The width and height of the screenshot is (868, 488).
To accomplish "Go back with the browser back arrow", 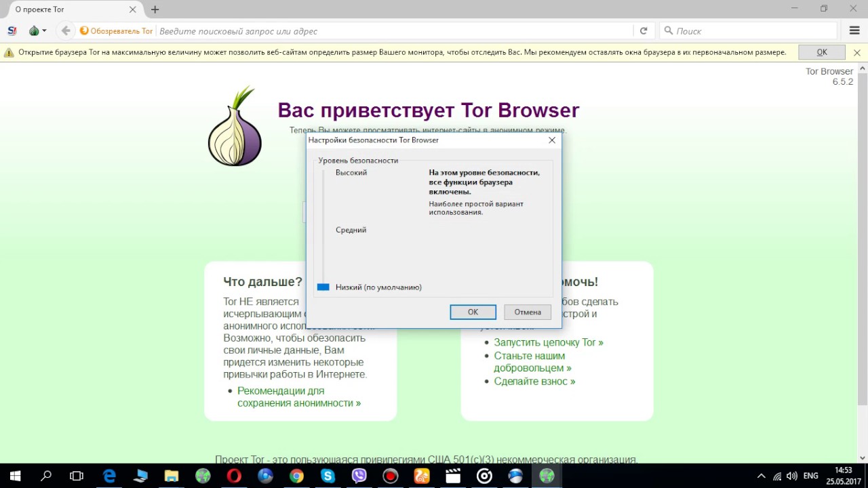I will pos(66,30).
